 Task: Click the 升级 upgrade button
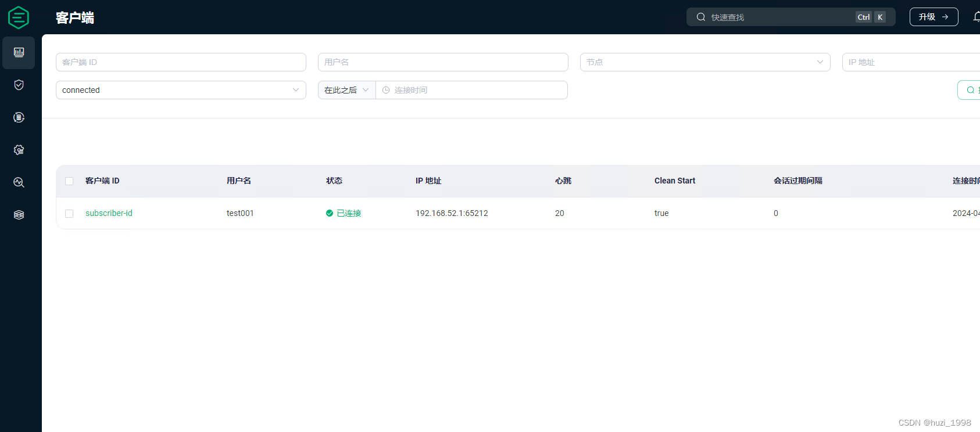pyautogui.click(x=933, y=17)
